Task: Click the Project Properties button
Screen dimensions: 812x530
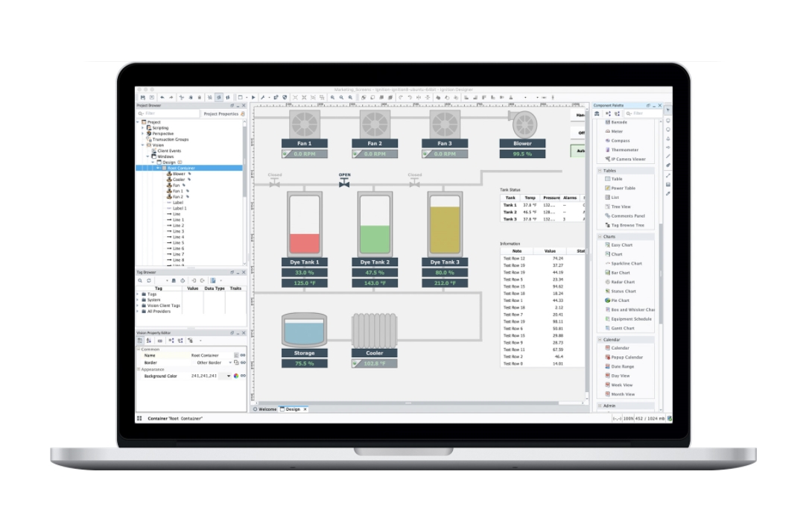Action: tap(222, 114)
